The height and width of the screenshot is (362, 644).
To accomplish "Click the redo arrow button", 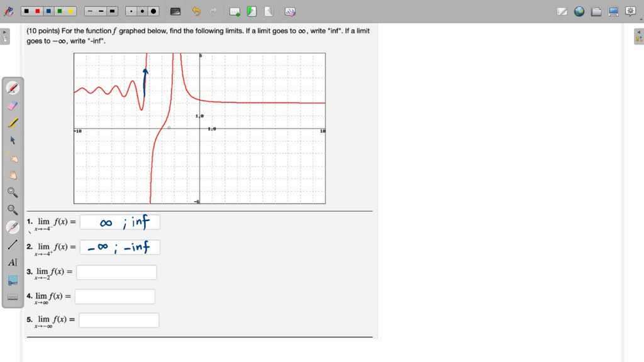I will [213, 11].
